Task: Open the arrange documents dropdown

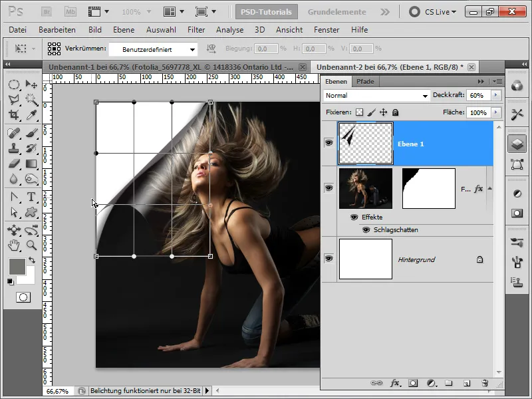Action: pyautogui.click(x=174, y=12)
